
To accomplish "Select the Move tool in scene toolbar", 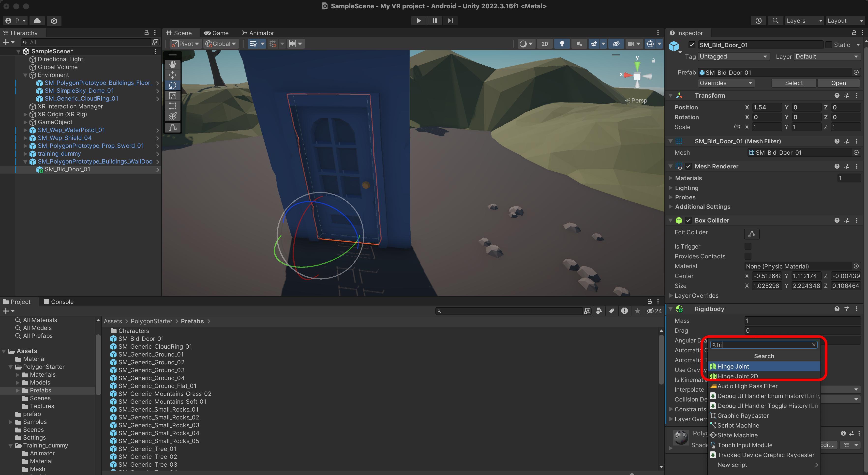I will coord(173,75).
